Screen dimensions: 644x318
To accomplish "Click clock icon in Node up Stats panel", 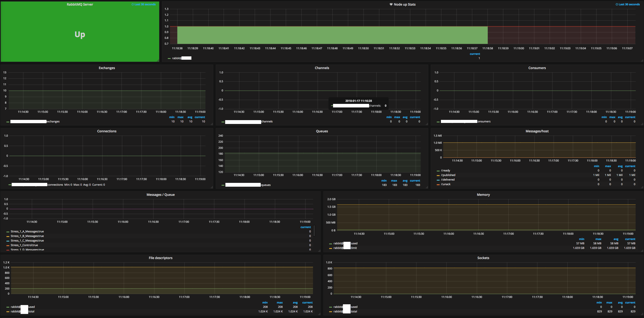I will (617, 4).
